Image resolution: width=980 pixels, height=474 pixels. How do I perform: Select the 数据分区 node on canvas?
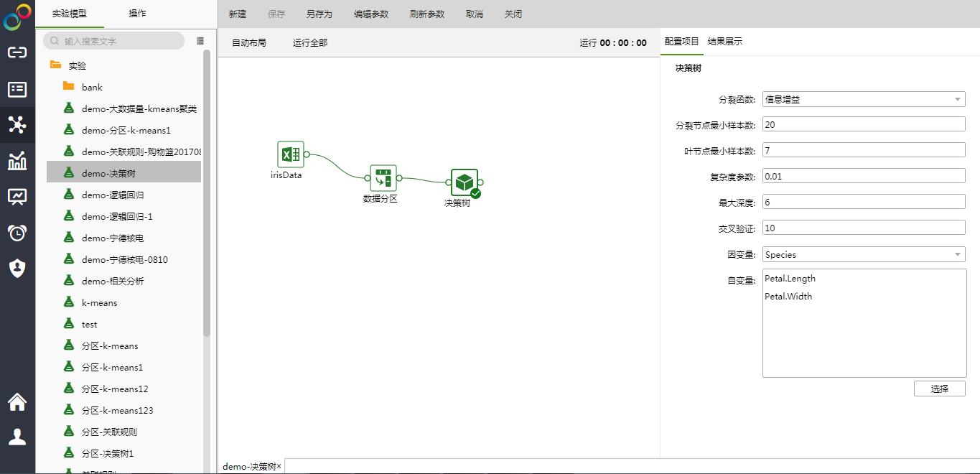[383, 178]
